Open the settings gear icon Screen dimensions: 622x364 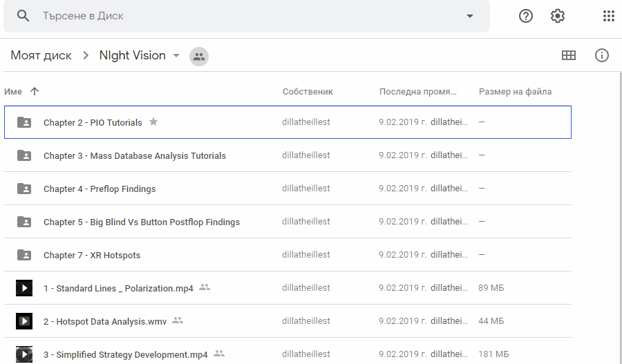pos(557,16)
